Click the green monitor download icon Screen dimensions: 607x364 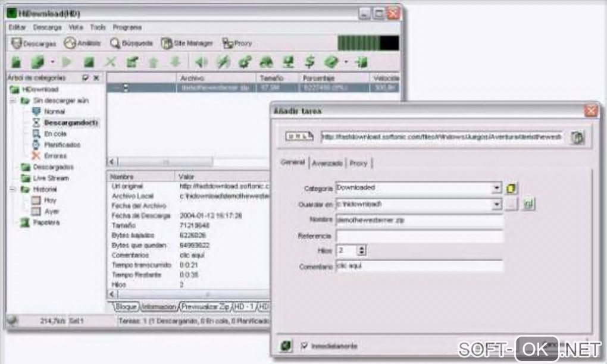coord(288,62)
